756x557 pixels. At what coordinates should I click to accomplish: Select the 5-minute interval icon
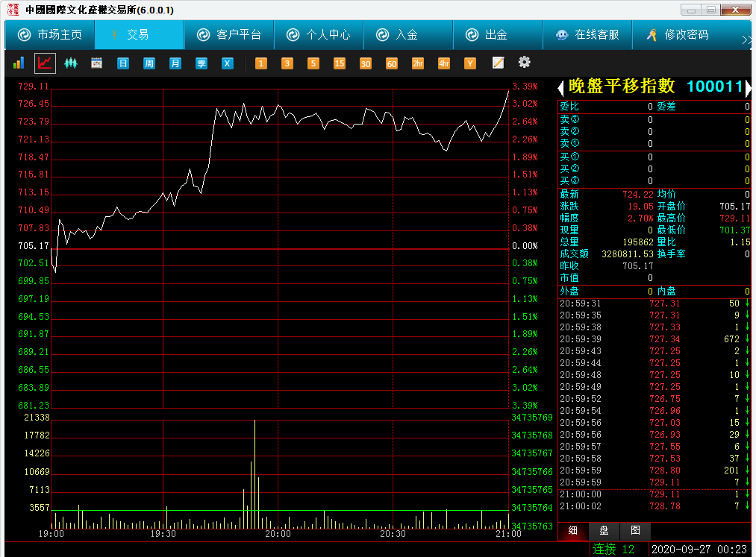point(313,63)
